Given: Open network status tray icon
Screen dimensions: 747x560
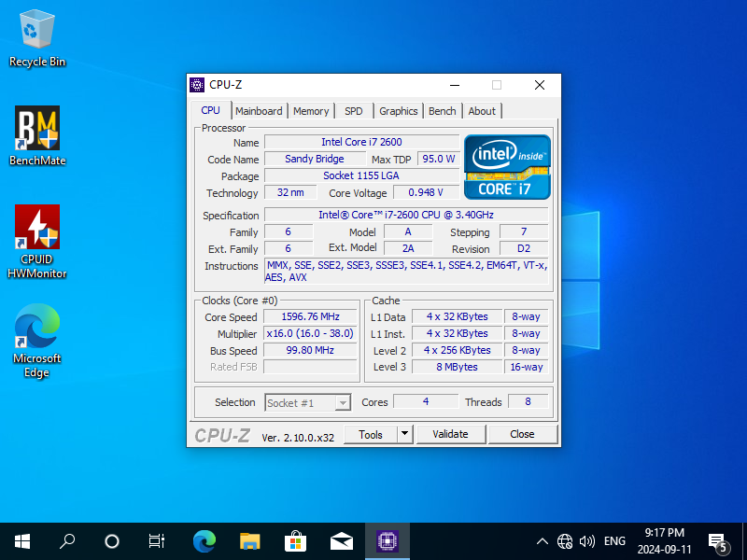Looking at the screenshot, I should pos(565,541).
